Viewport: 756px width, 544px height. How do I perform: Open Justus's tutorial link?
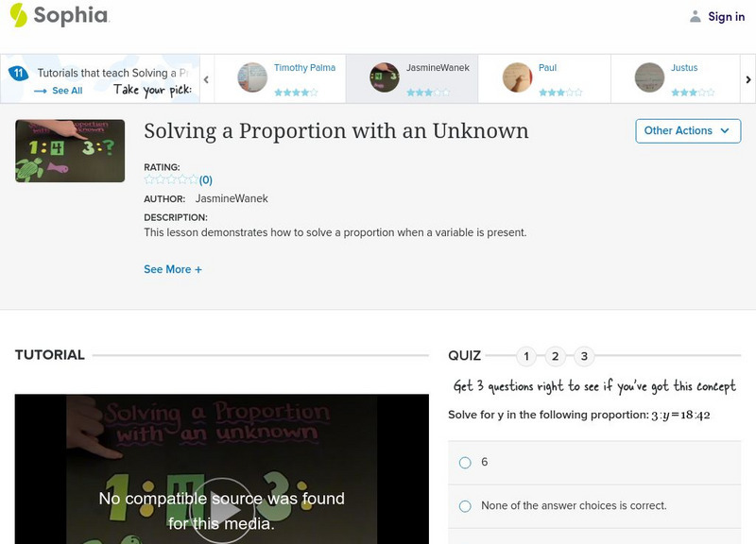point(684,68)
